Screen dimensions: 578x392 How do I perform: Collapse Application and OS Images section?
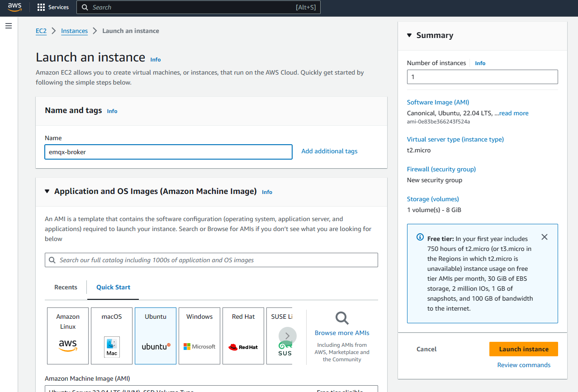(x=47, y=191)
